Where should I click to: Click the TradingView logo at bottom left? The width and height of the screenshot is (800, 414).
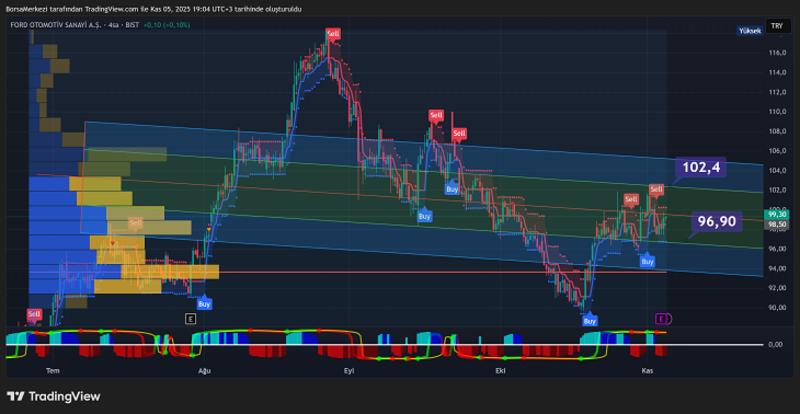(x=53, y=396)
